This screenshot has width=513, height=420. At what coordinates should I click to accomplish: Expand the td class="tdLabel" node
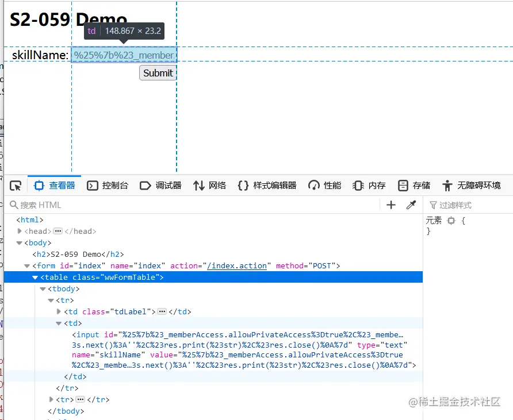pyautogui.click(x=59, y=311)
